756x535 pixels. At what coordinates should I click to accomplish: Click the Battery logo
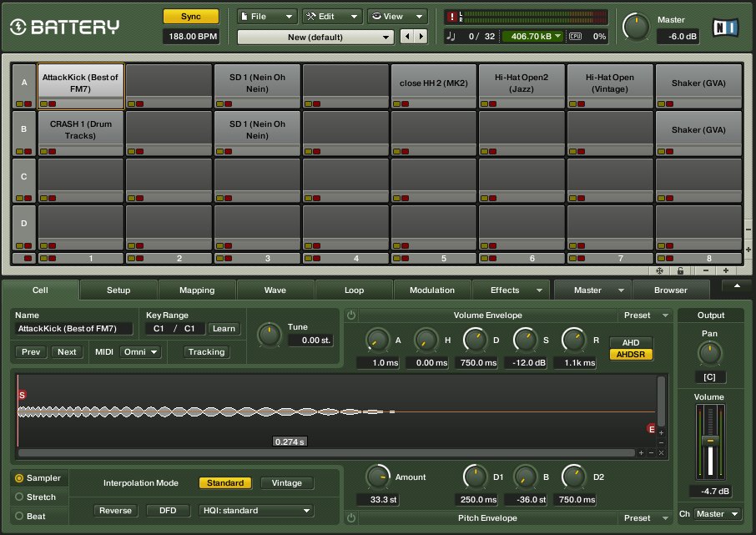65,27
